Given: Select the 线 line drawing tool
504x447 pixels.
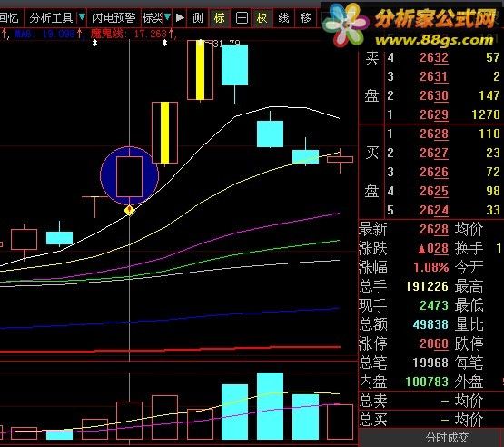Looking at the screenshot, I should [x=283, y=17].
